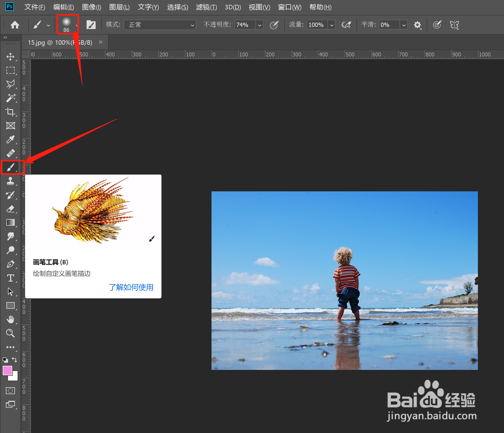Select the Zoom tool
Screen dimensions: 504x433
(x=10, y=333)
